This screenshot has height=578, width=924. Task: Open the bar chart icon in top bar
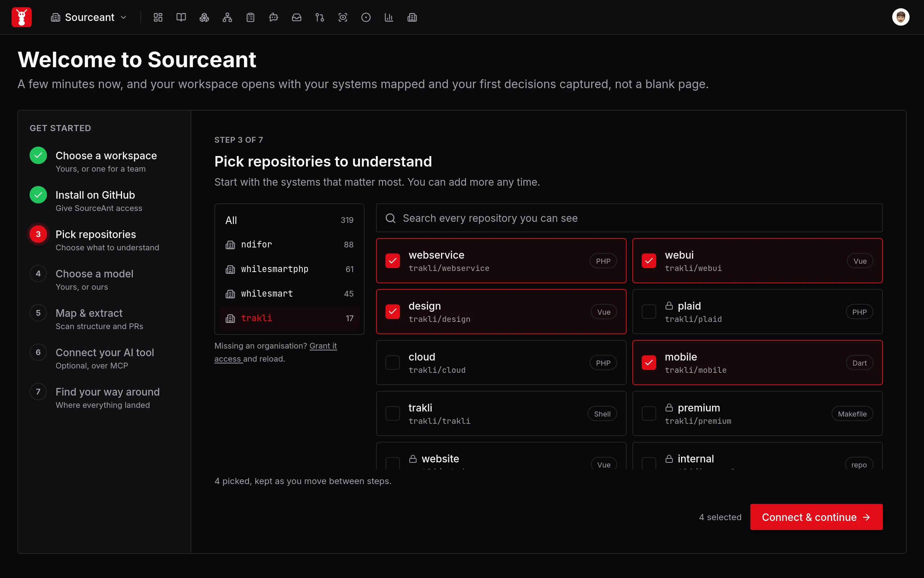click(389, 17)
